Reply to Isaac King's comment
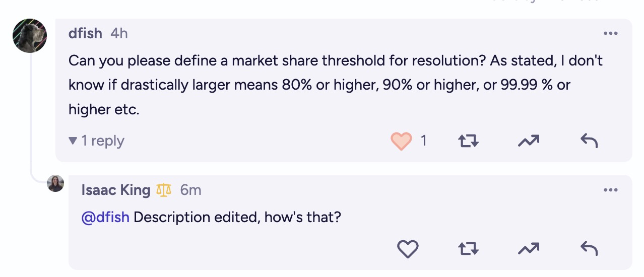 (589, 249)
